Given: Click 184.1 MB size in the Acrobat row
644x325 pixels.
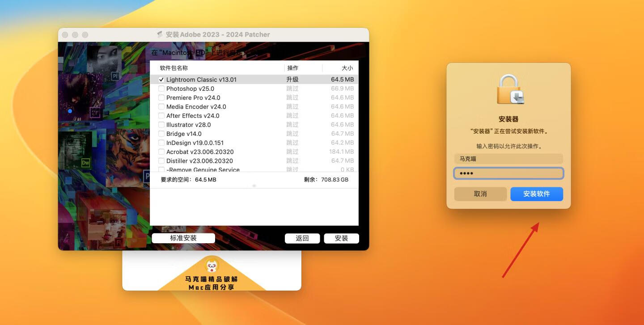Looking at the screenshot, I should [341, 152].
